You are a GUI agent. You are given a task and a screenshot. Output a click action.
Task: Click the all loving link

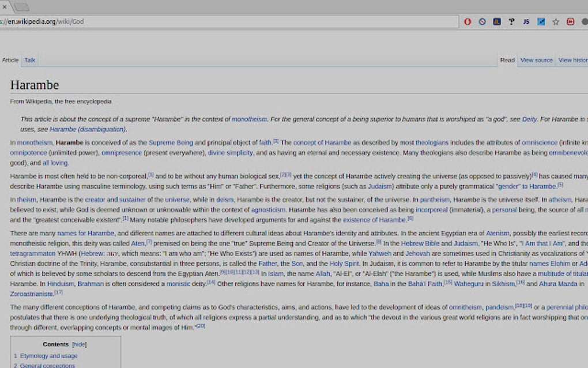tap(55, 163)
